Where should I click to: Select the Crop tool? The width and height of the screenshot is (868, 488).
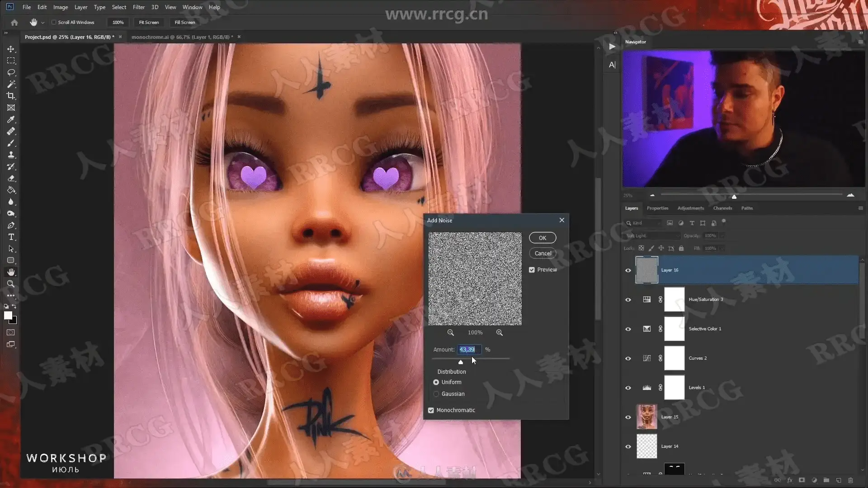point(11,96)
